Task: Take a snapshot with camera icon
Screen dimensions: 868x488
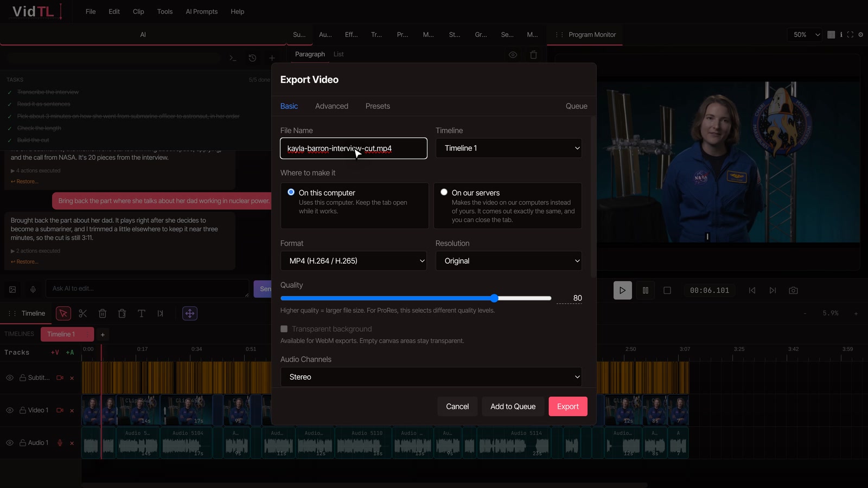Action: click(793, 291)
